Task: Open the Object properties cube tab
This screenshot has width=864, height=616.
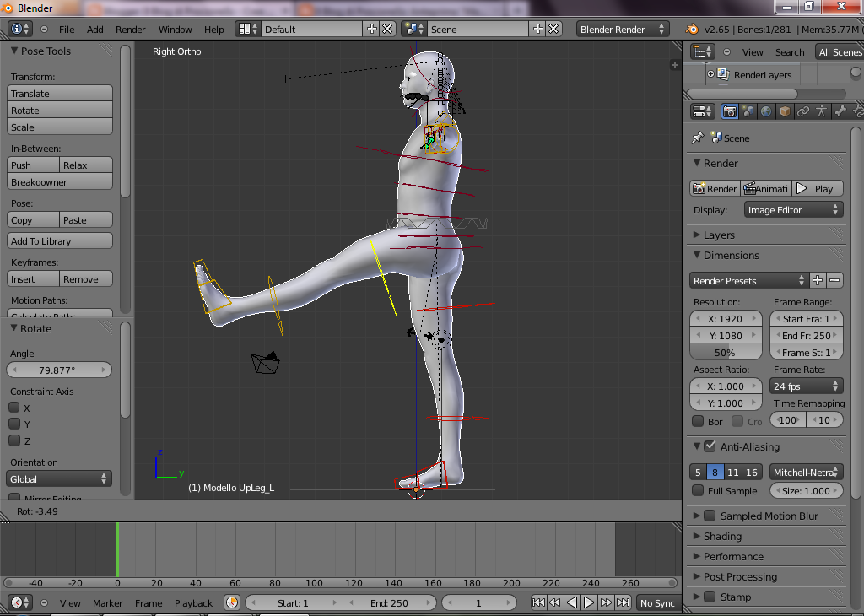Action: 785,111
